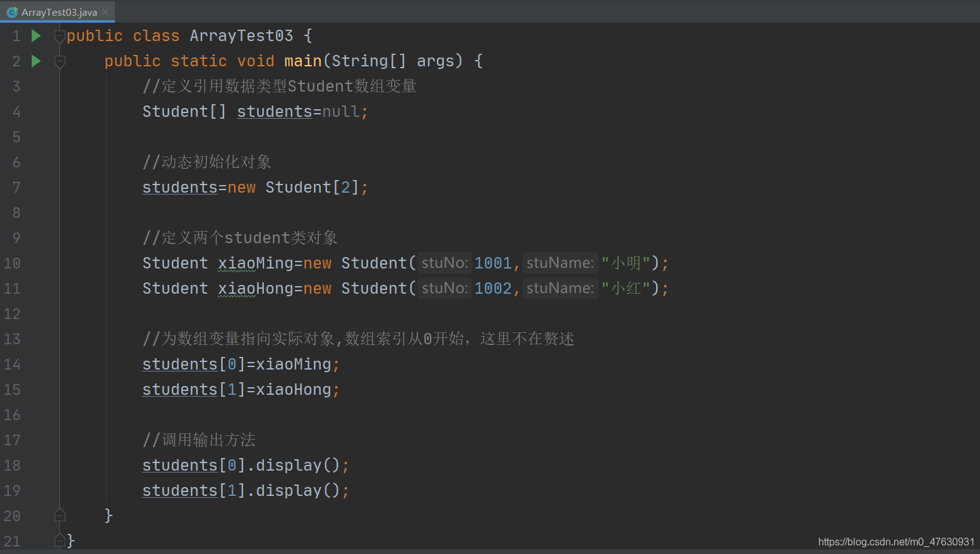Click the fold end marker on line 21
The image size is (980, 554).
60,541
